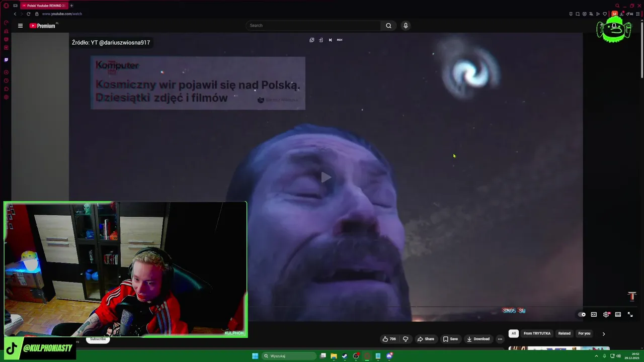This screenshot has width=644, height=362.
Task: Go back with the browser arrow
Action: (15, 14)
